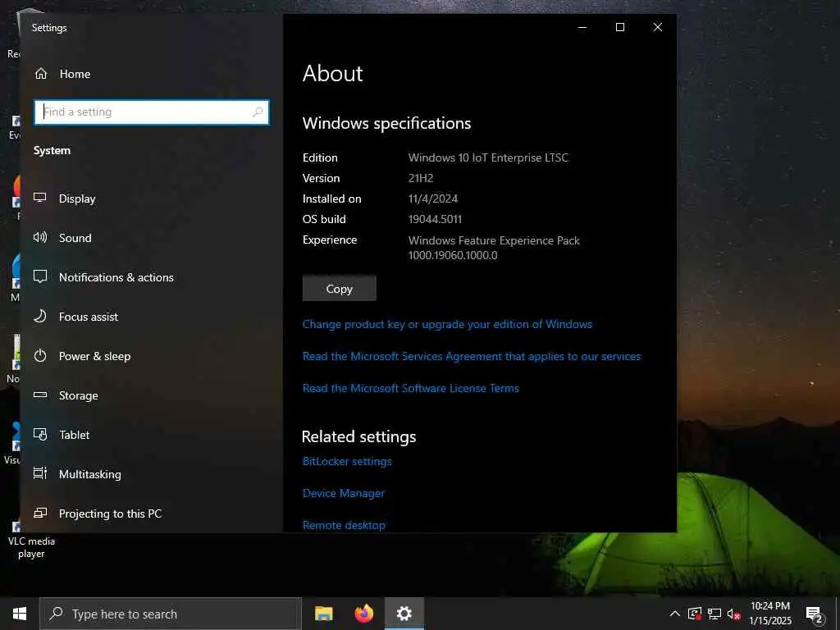Screen dimensions: 840x630
Task: Click the security alert tray icon
Action: point(695,614)
